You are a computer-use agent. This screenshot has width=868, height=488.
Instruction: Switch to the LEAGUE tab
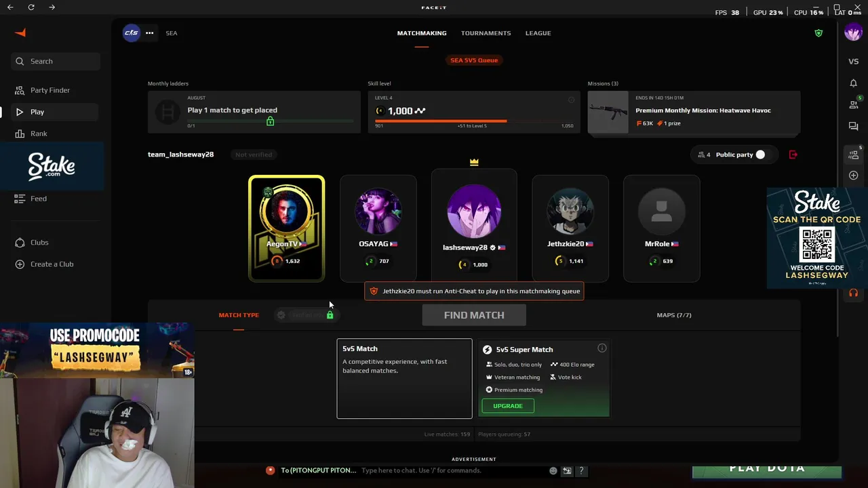pos(538,33)
